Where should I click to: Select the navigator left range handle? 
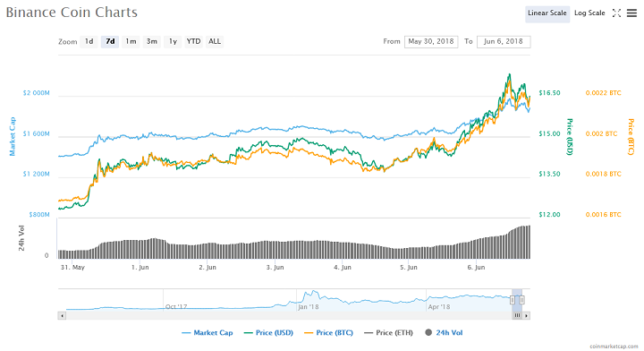[513, 300]
